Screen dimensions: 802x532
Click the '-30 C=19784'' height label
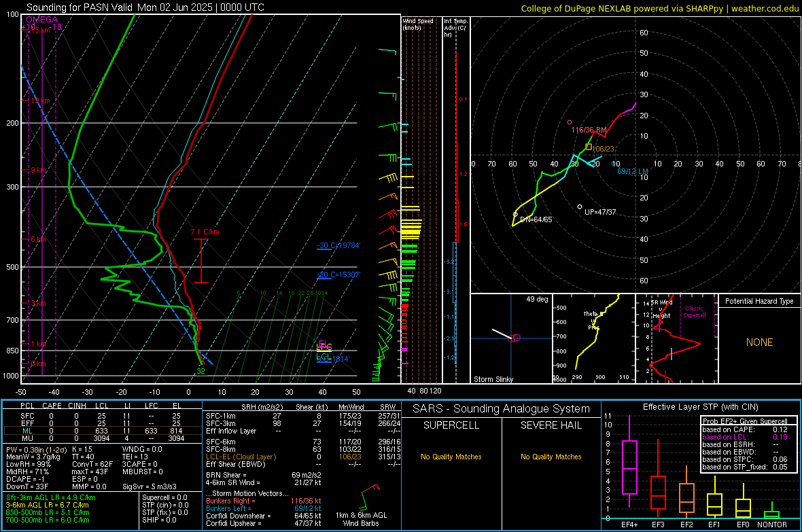338,245
